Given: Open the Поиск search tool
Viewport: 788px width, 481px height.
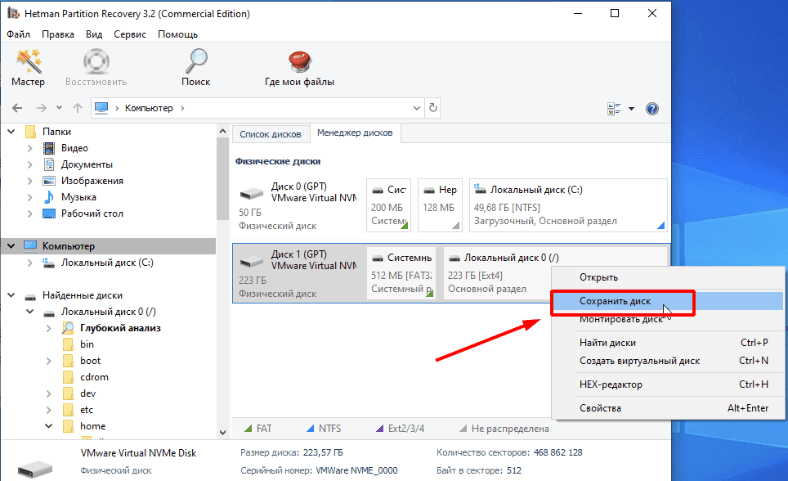Looking at the screenshot, I should tap(195, 68).
